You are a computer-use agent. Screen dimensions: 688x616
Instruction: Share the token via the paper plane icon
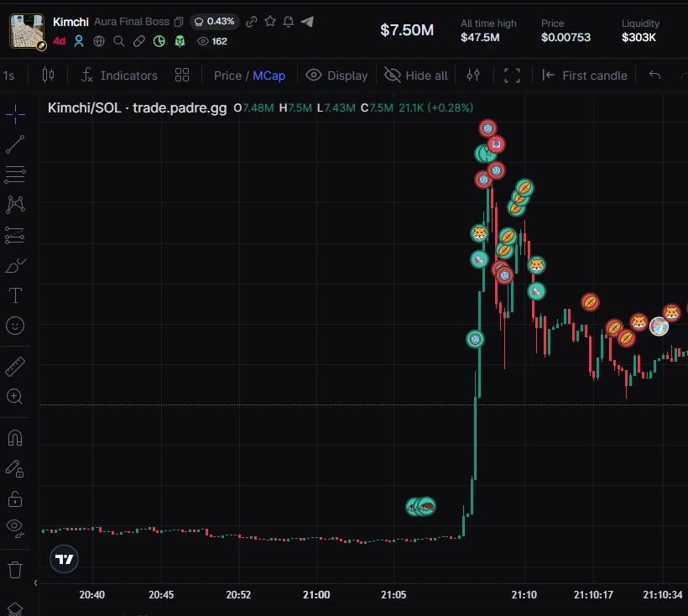(307, 22)
